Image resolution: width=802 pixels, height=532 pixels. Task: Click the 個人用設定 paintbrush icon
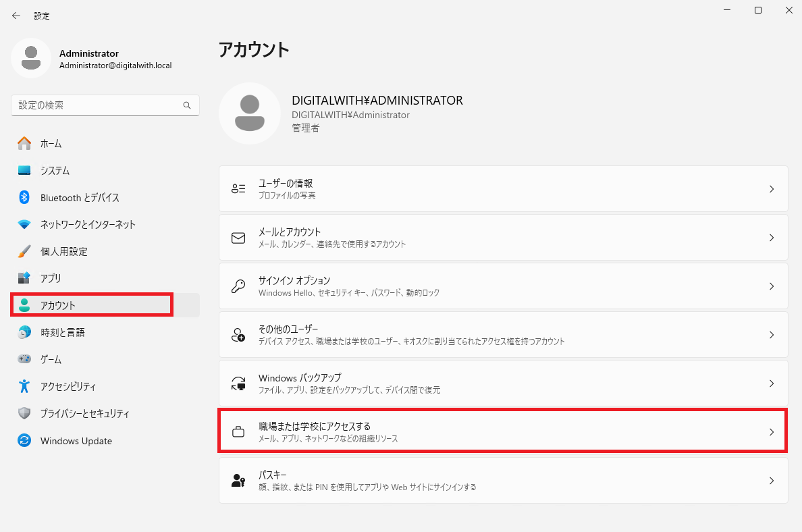pos(24,251)
